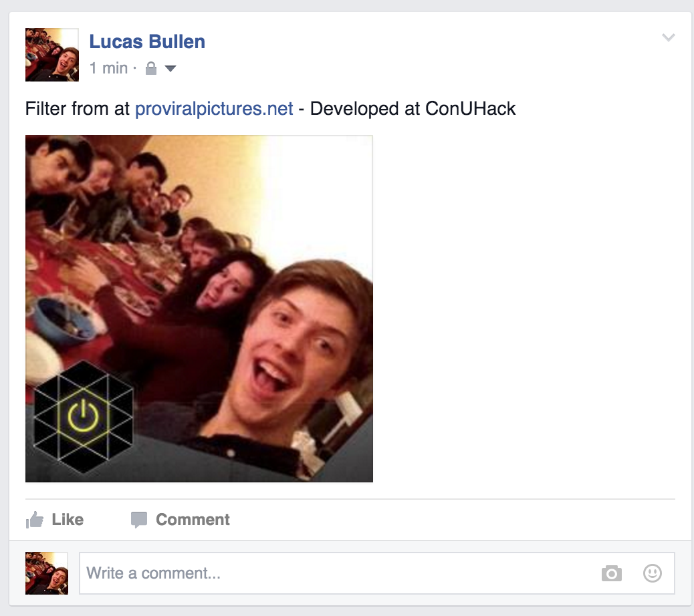Open the posted group selfie photo
The width and height of the screenshot is (694, 616).
click(x=199, y=309)
